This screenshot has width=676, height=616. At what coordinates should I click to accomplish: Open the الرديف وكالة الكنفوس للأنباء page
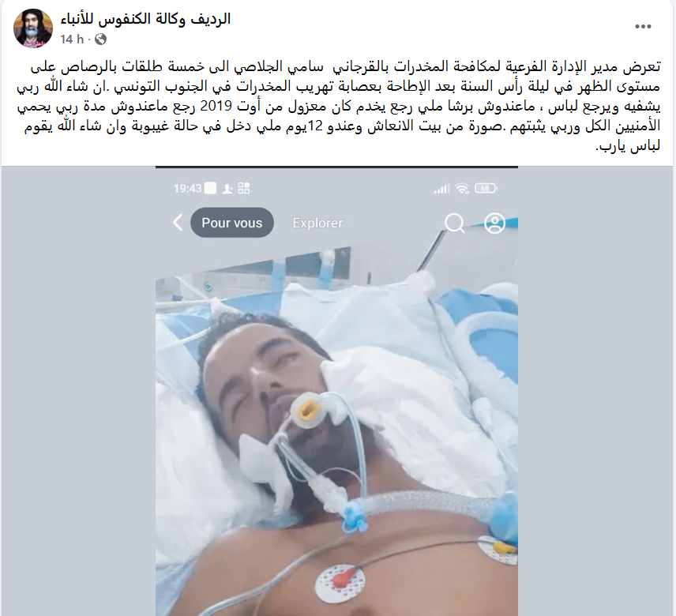(145, 19)
